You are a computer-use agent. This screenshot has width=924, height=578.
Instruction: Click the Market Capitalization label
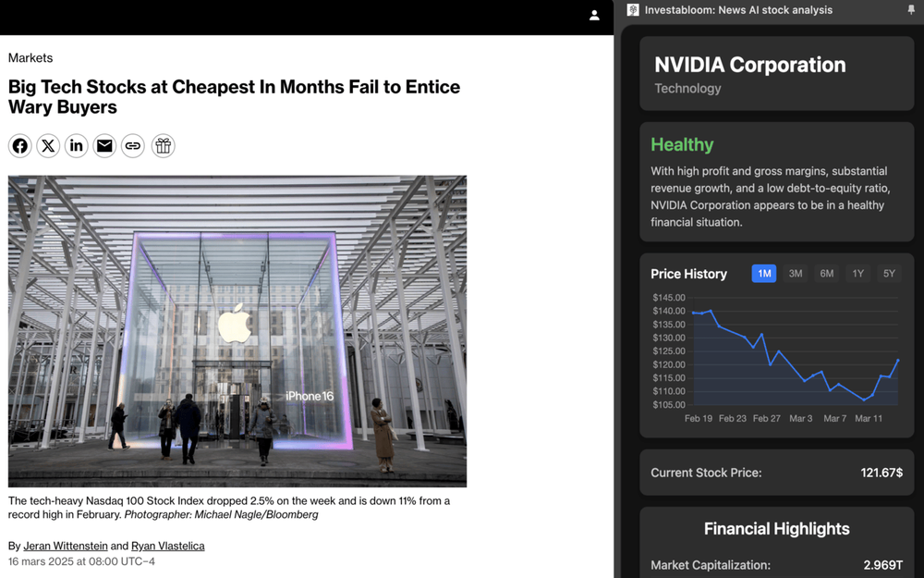(x=710, y=565)
